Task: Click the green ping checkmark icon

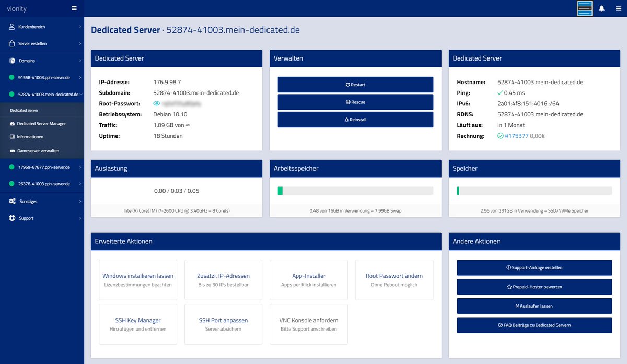Action: [x=500, y=93]
